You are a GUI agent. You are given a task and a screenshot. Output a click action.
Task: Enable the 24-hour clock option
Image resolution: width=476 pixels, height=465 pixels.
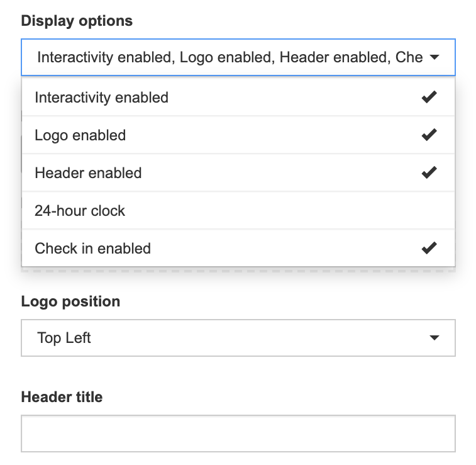point(238,210)
